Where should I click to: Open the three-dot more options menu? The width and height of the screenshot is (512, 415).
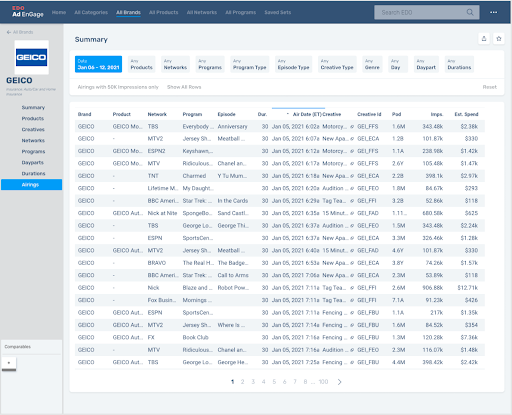[494, 12]
